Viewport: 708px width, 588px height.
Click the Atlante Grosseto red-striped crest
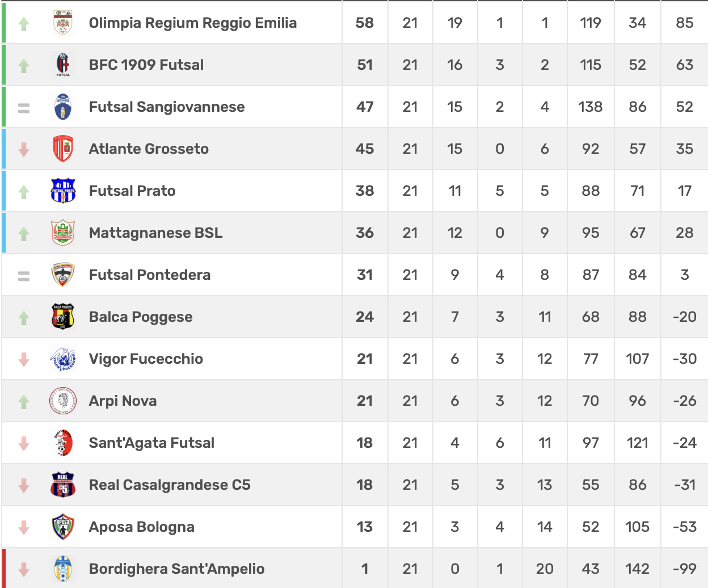click(x=63, y=149)
